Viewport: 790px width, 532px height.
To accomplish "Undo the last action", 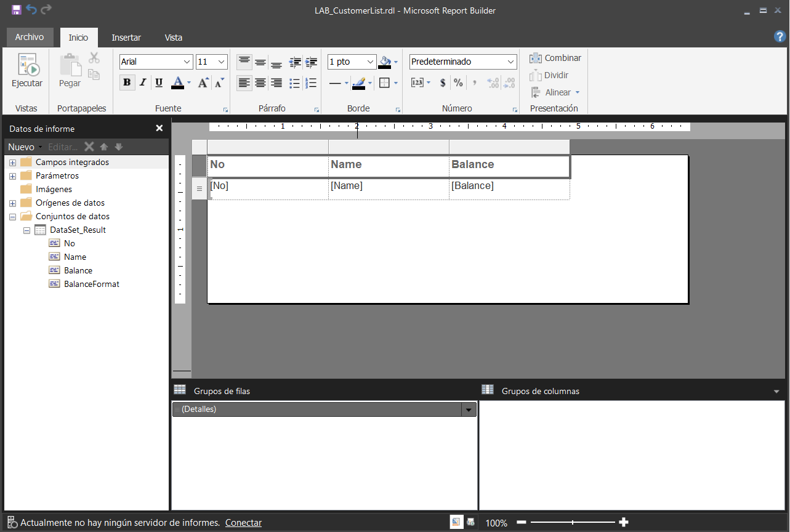I will 31,10.
